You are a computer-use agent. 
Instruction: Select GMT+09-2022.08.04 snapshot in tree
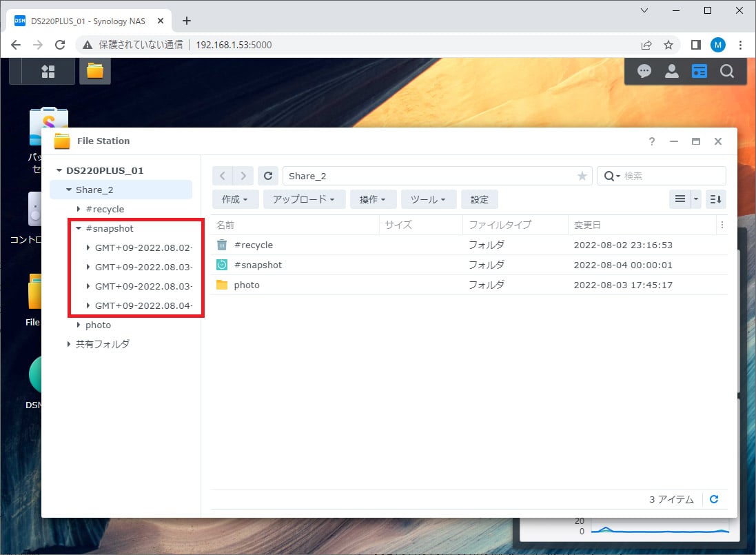[143, 305]
